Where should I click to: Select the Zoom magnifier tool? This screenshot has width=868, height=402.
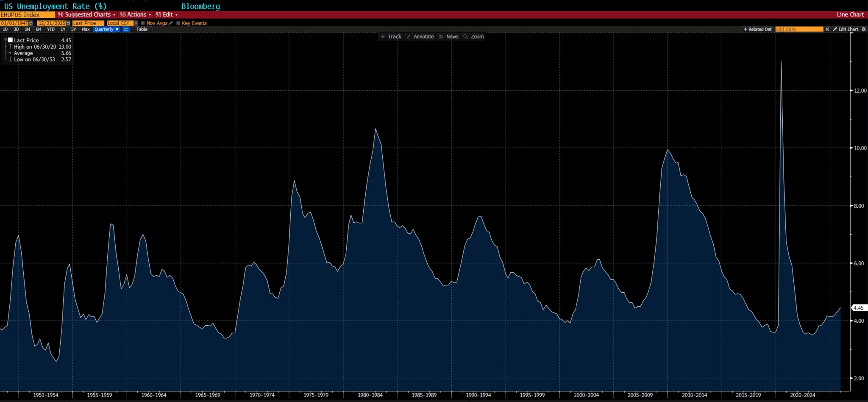(x=473, y=36)
